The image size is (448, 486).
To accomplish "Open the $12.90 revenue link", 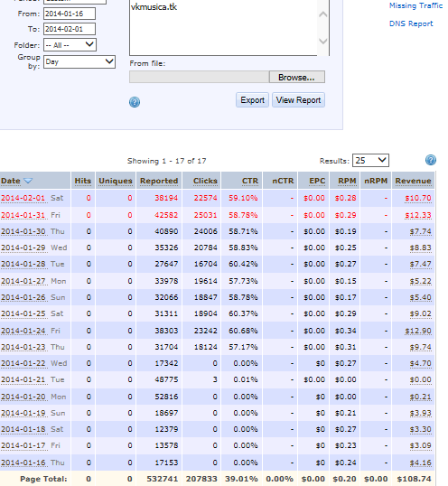I will [x=418, y=331].
